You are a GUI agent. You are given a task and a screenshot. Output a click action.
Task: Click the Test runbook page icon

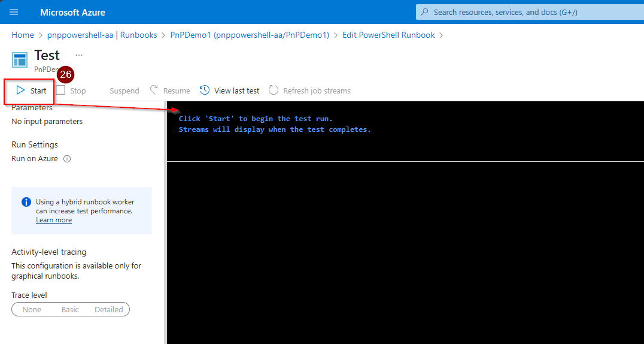coord(20,60)
